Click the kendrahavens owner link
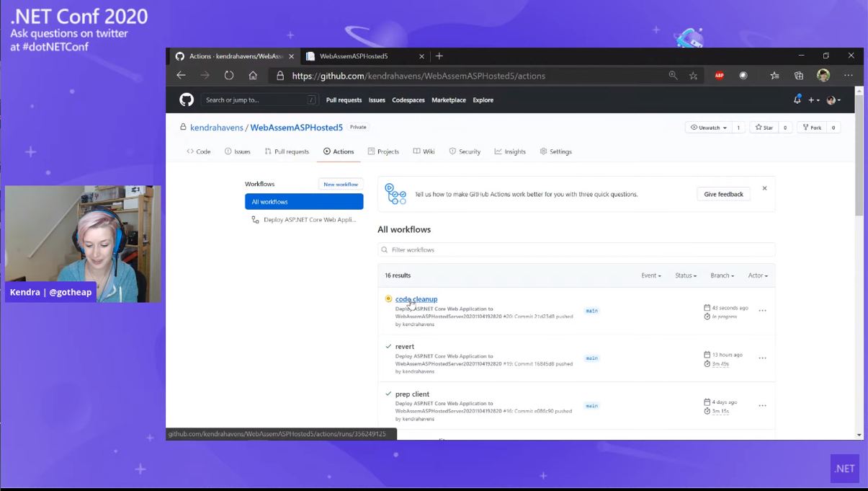This screenshot has width=868, height=491. tap(217, 128)
